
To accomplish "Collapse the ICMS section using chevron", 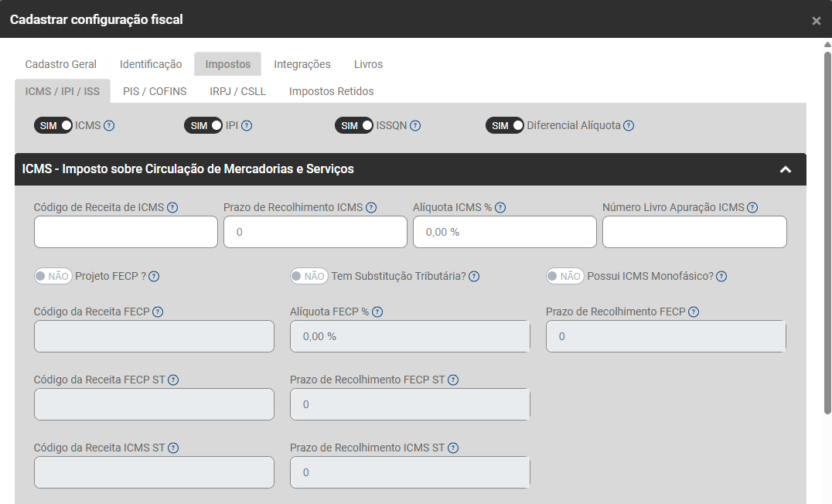I will coord(786,169).
